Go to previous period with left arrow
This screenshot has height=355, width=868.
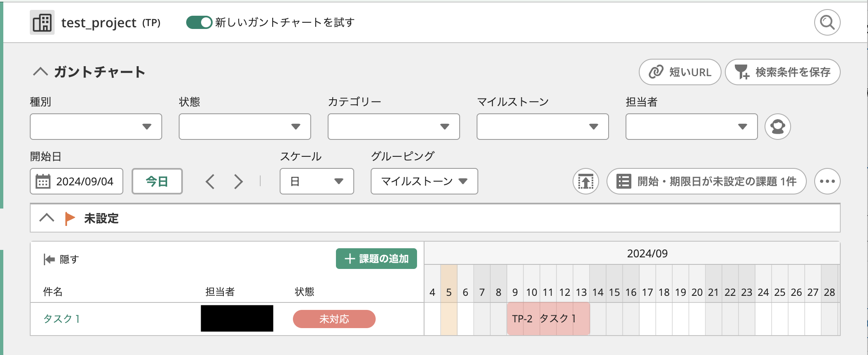[210, 182]
